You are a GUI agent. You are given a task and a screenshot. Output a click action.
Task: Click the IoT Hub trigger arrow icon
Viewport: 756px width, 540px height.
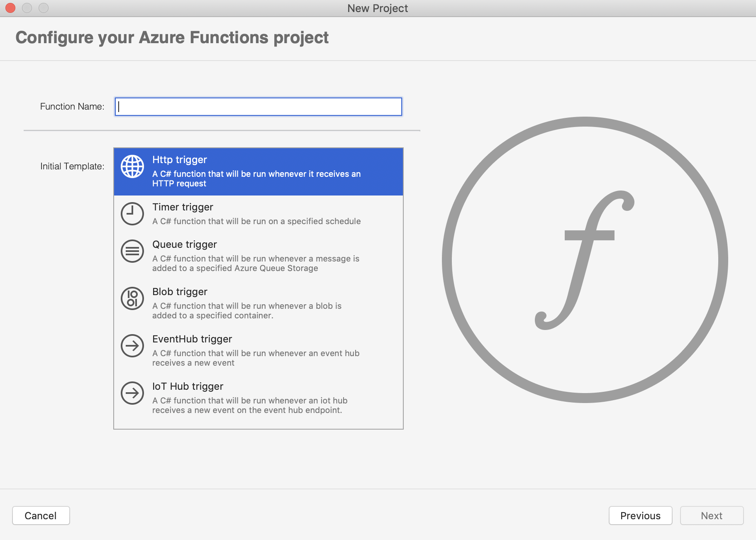(x=132, y=393)
